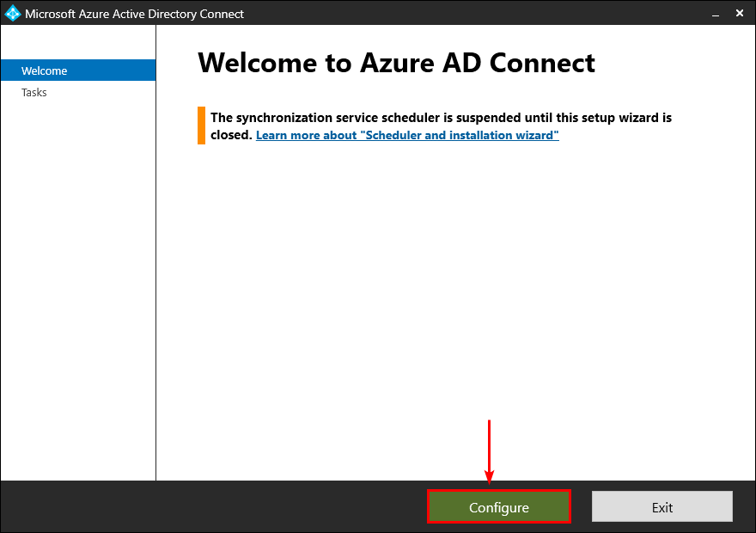Click the synchronization service scheduler suspended message
Screen dimensions: 756x533
pos(442,126)
